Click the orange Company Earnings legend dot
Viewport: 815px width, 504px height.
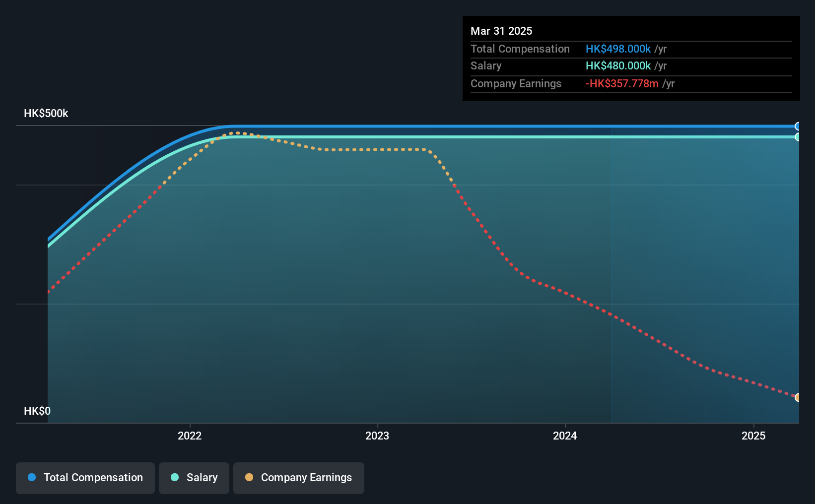click(x=249, y=477)
